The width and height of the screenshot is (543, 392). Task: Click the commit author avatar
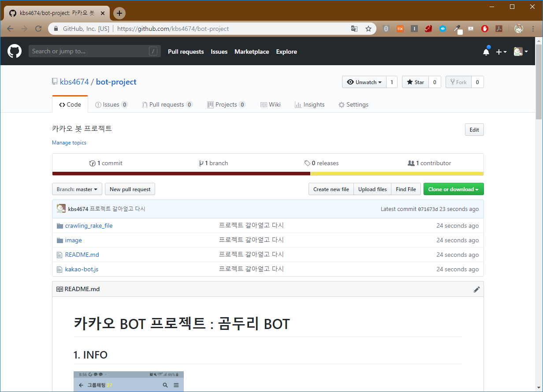tap(61, 209)
